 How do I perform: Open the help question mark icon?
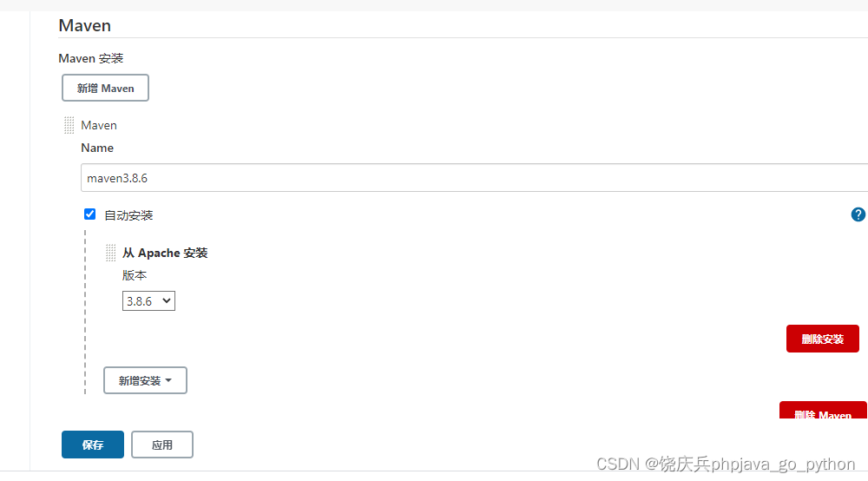click(858, 214)
